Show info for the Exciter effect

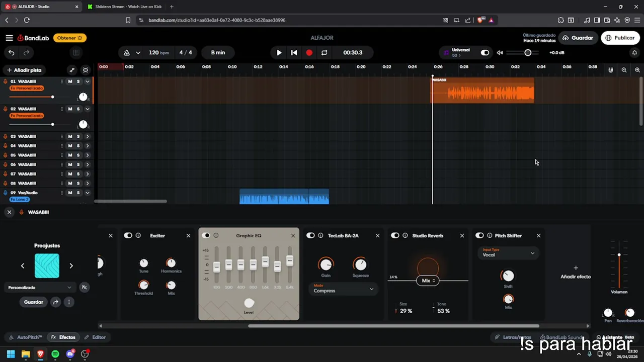(138, 235)
